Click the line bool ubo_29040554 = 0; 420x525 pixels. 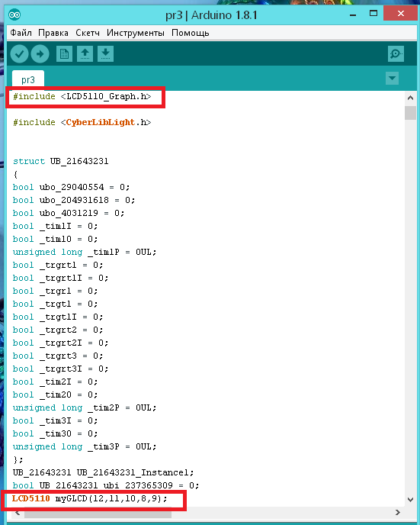(71, 187)
